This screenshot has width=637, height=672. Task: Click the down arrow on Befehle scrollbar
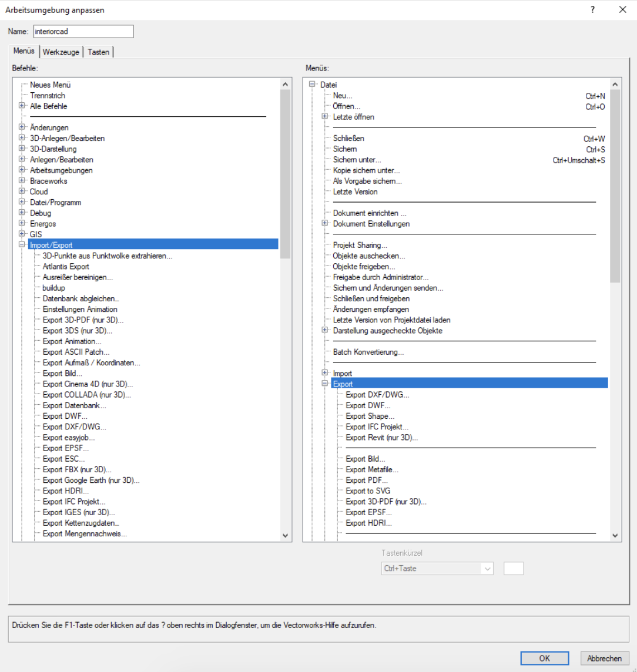[285, 535]
